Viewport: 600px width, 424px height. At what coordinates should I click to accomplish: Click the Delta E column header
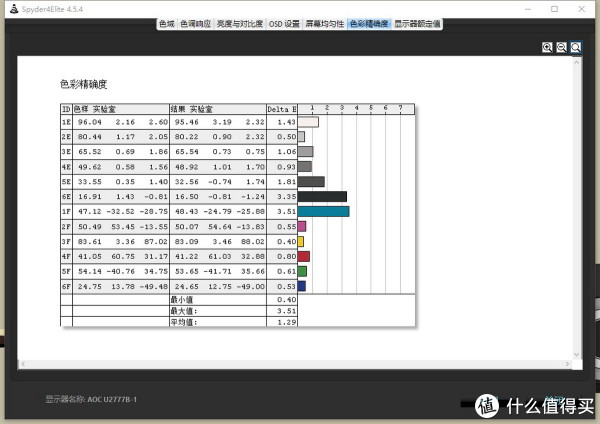coord(282,109)
